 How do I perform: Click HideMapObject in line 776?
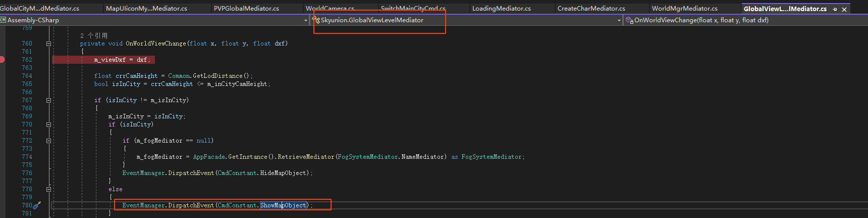[283, 173]
